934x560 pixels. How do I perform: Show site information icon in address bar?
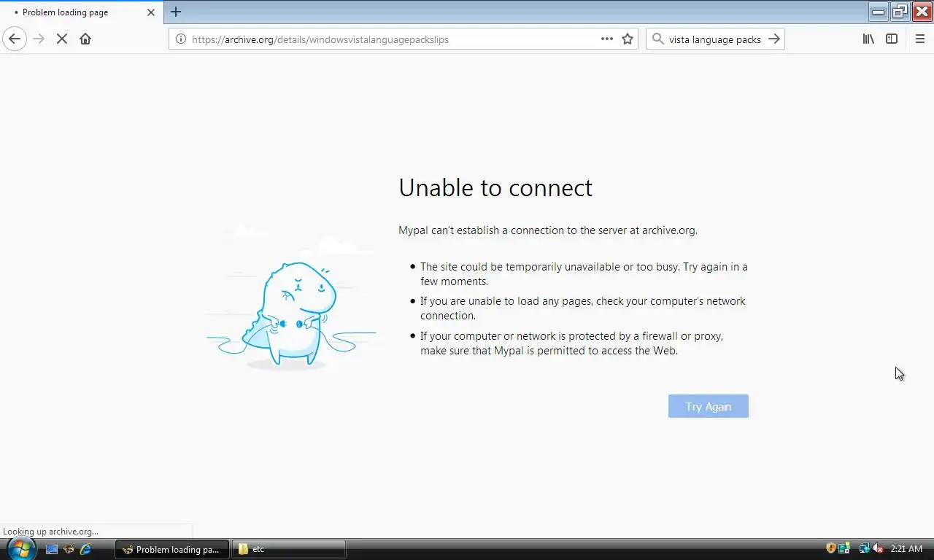[180, 39]
